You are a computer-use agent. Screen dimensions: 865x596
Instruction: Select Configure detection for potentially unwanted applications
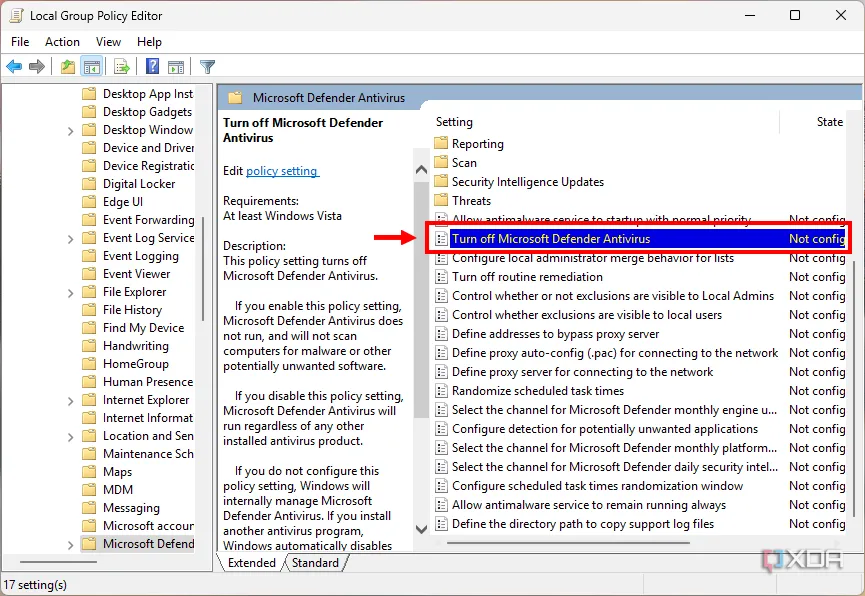(x=605, y=429)
